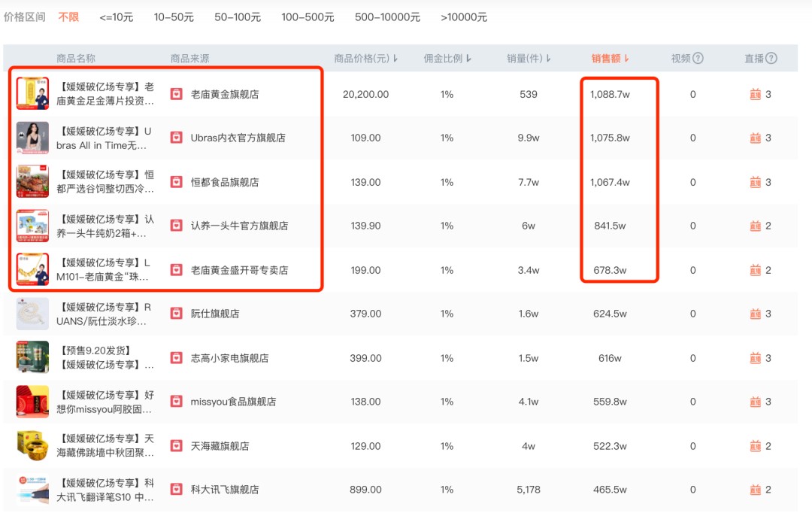
Task: Show help tooltip icon next to 视频
Action: (698, 58)
